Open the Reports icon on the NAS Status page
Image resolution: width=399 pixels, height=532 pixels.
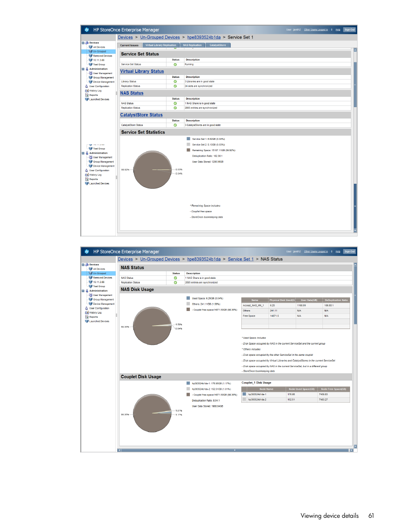pyautogui.click(x=87, y=317)
